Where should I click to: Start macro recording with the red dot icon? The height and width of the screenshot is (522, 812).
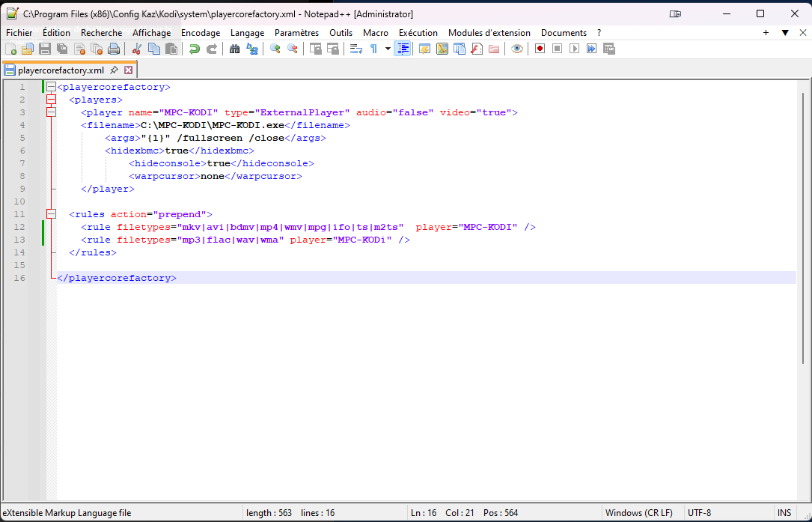coord(540,49)
